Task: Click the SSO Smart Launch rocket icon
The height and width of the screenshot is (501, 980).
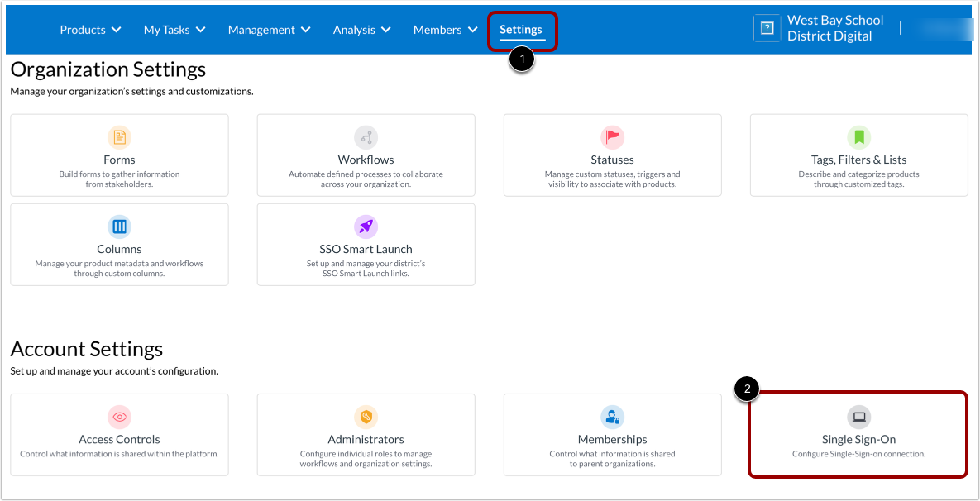Action: 366,227
